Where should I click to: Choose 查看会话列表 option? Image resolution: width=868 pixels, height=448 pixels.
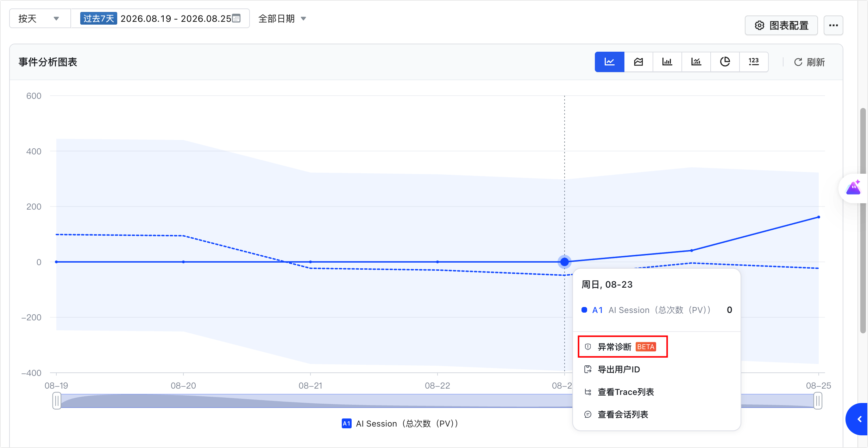coord(616,414)
